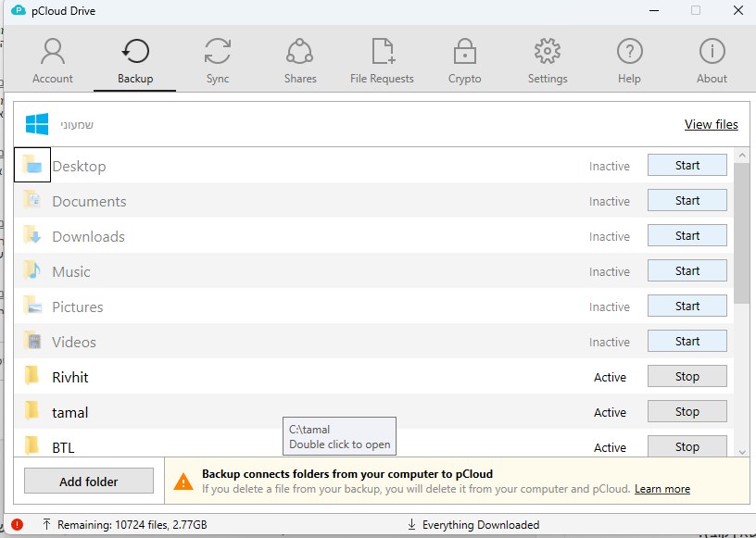Open the About info section
The width and height of the screenshot is (756, 538).
coord(712,61)
